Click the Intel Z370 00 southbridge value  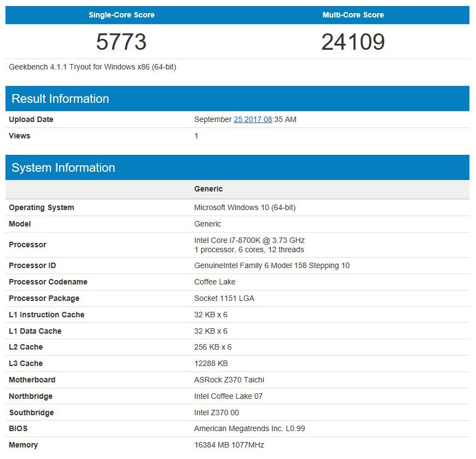coord(219,412)
